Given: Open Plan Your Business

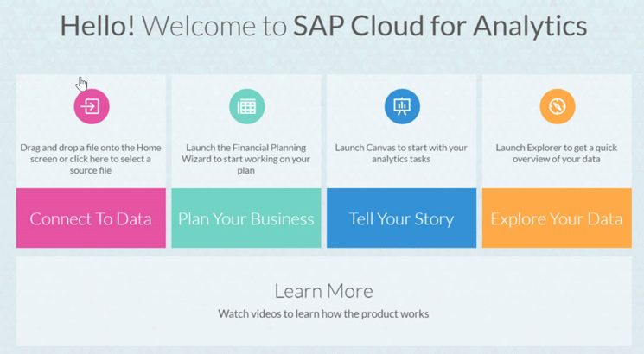Looking at the screenshot, I should click(x=246, y=218).
